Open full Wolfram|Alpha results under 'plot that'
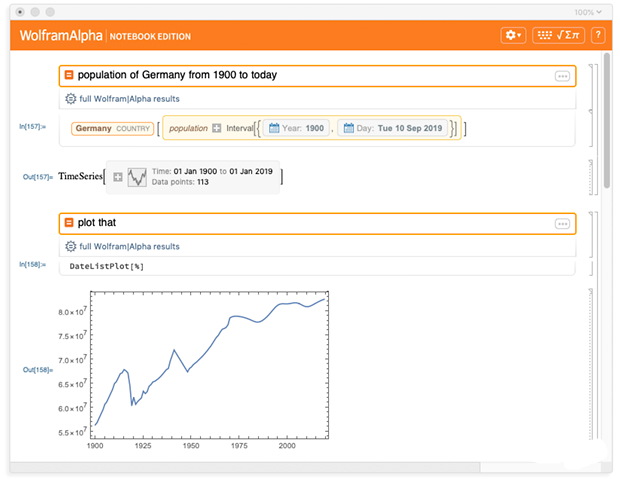 click(x=129, y=246)
